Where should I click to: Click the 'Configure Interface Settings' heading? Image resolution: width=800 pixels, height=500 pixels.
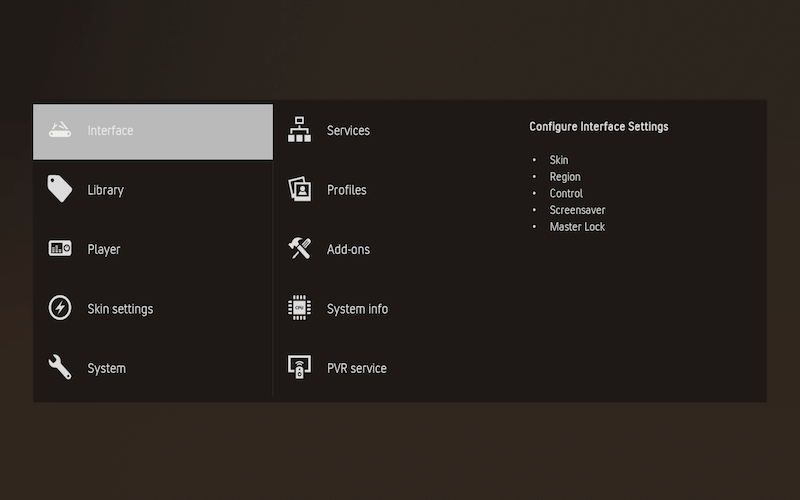tap(598, 127)
